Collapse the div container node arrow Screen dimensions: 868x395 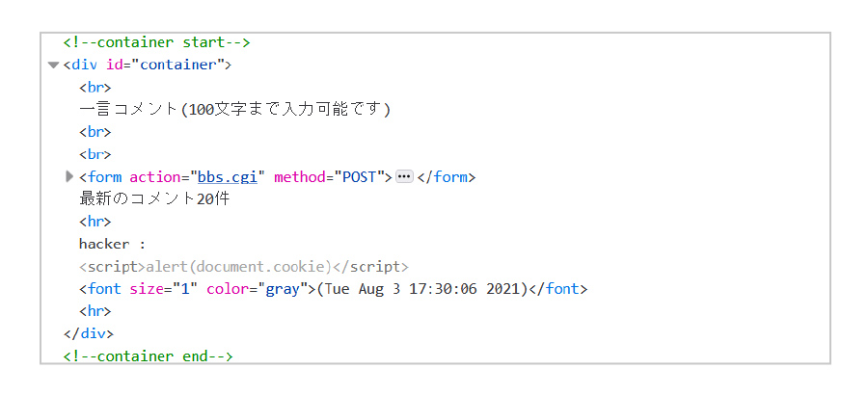pyautogui.click(x=53, y=66)
